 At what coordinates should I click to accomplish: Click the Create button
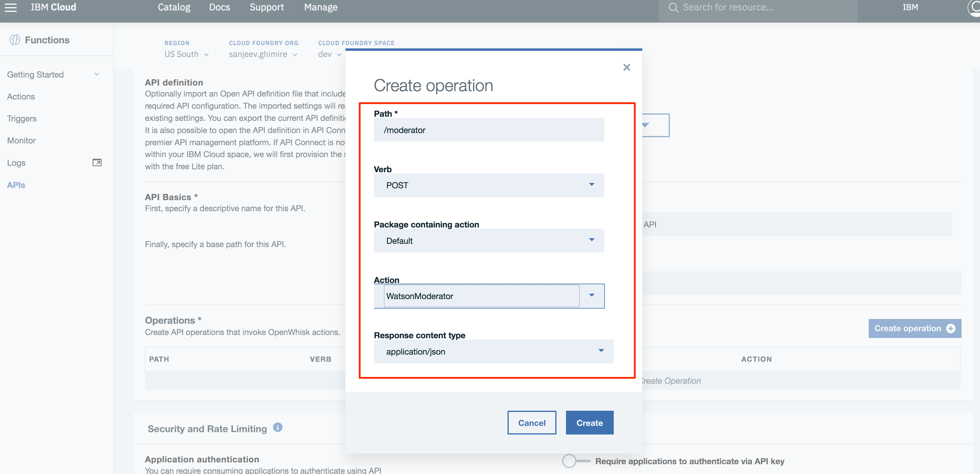(x=589, y=423)
